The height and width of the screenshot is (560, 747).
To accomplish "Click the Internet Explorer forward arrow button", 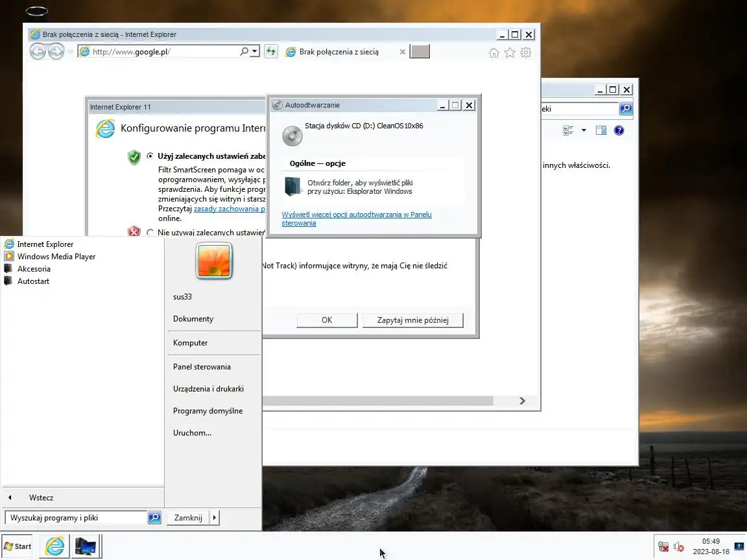I will pos(56,51).
